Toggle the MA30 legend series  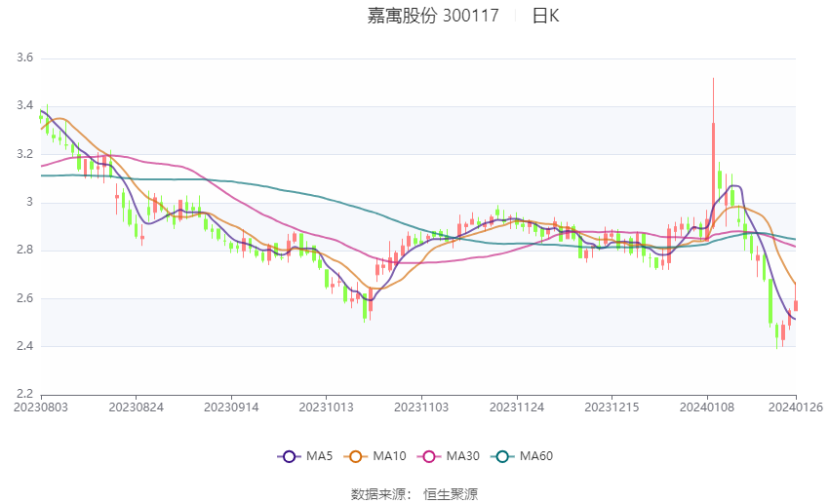click(449, 456)
